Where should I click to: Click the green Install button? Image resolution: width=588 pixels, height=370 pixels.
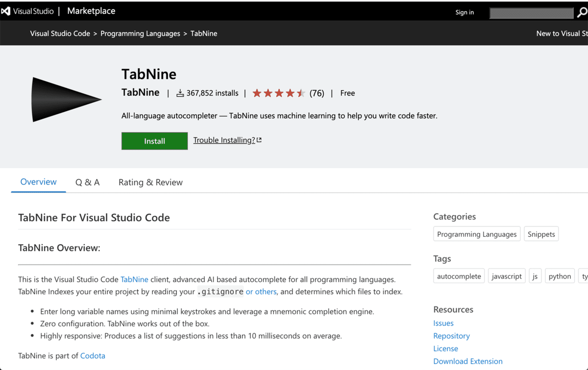coord(154,141)
